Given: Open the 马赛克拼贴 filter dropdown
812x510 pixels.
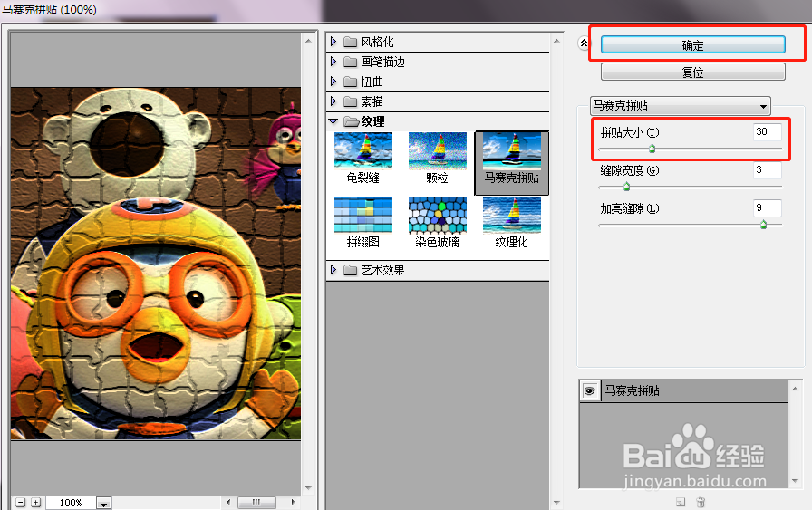Looking at the screenshot, I should [x=681, y=106].
